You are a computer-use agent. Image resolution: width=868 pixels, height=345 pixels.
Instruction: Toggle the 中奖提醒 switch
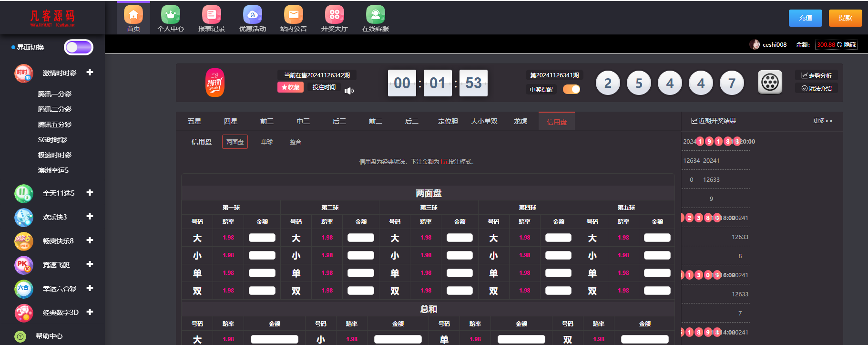pos(572,89)
